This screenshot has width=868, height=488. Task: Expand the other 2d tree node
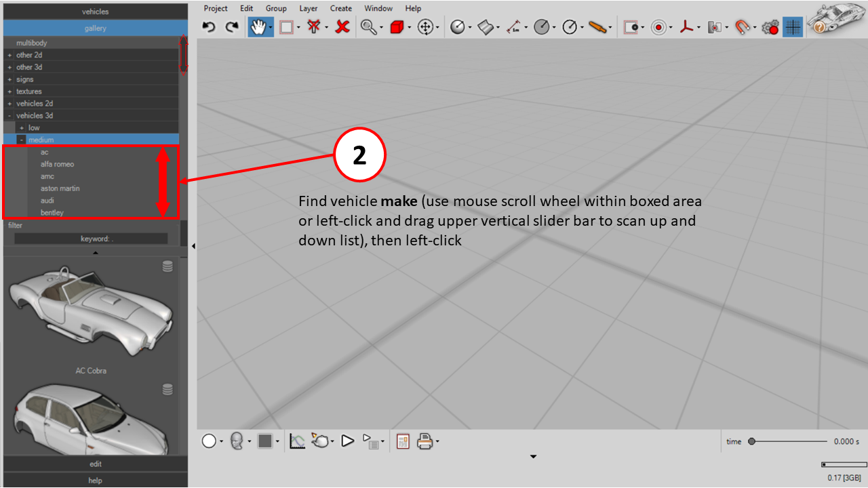click(x=9, y=55)
